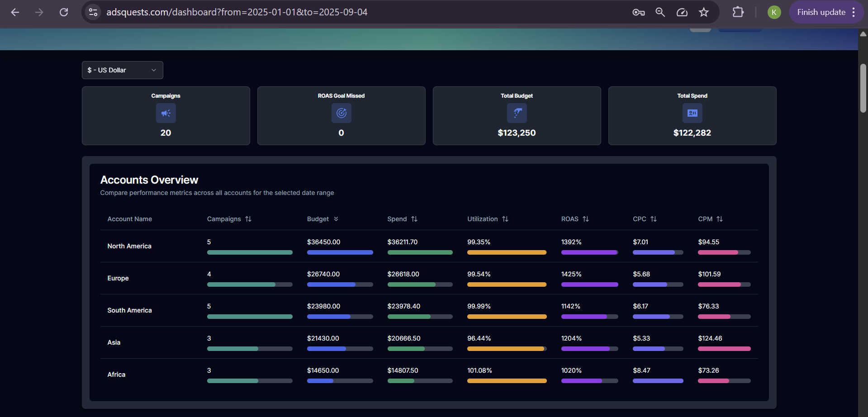Expand the Budget column chevron
The height and width of the screenshot is (417, 868).
pos(337,219)
